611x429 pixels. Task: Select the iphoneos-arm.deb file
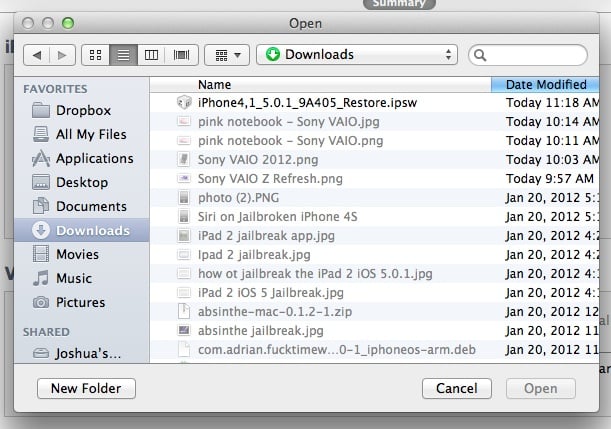coord(374,350)
